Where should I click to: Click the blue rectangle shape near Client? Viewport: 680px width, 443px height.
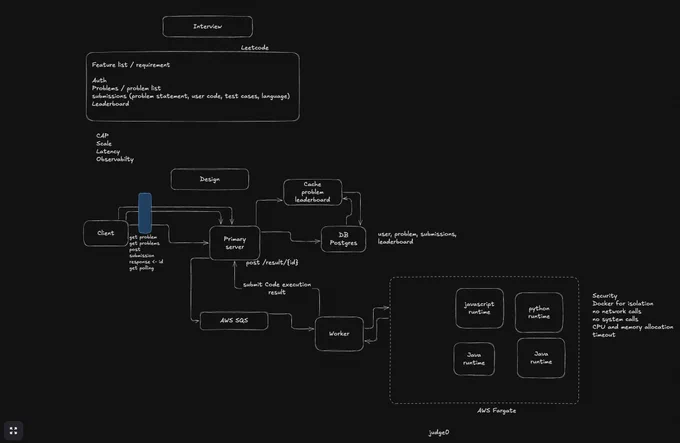click(145, 213)
